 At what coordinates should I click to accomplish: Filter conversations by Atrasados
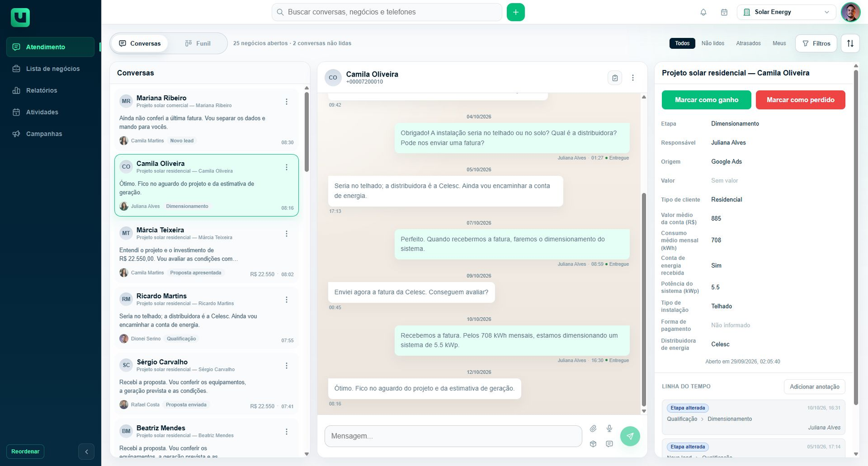(x=748, y=43)
